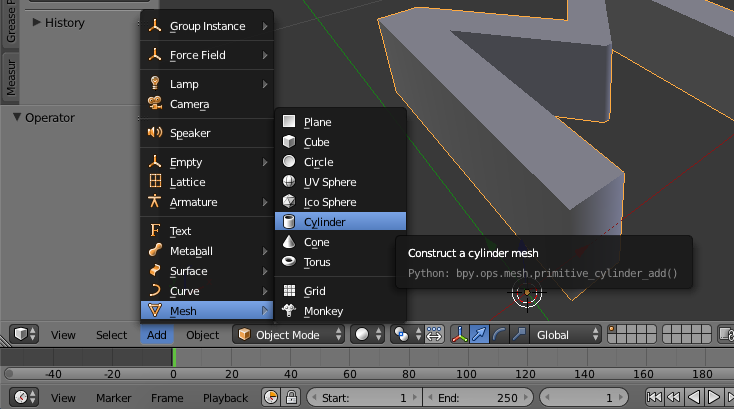The height and width of the screenshot is (409, 734).
Task: Open the Object Mode dropdown
Action: click(x=289, y=335)
